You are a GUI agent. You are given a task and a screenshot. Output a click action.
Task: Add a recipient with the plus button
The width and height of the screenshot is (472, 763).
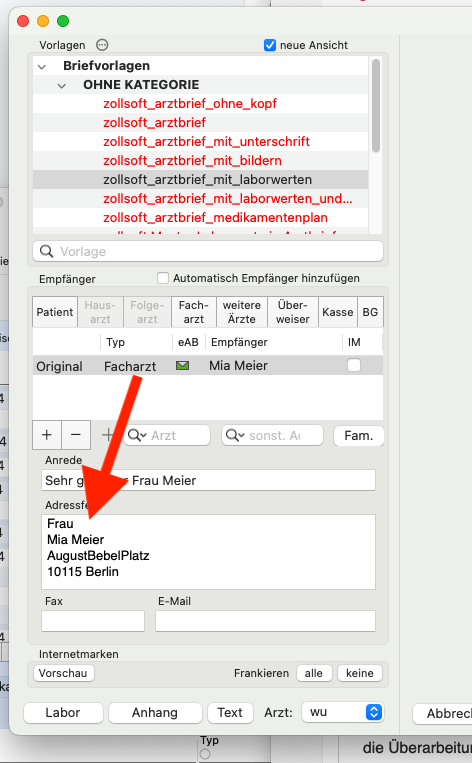(47, 435)
